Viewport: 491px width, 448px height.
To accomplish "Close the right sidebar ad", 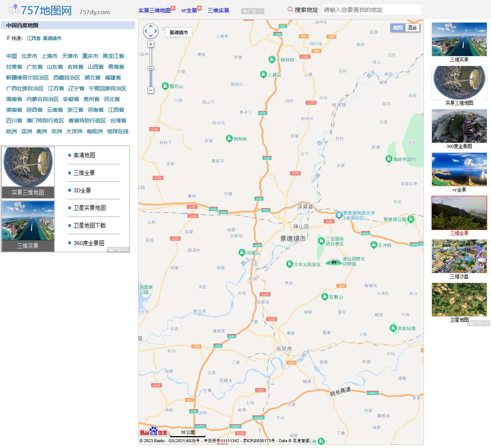I will pyautogui.click(x=487, y=323).
